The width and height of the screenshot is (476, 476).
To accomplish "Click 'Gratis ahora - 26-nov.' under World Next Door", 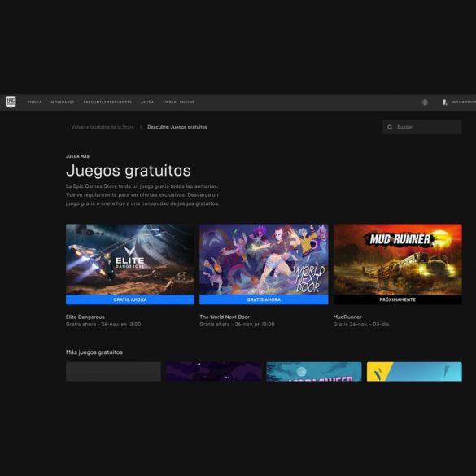I will (237, 325).
